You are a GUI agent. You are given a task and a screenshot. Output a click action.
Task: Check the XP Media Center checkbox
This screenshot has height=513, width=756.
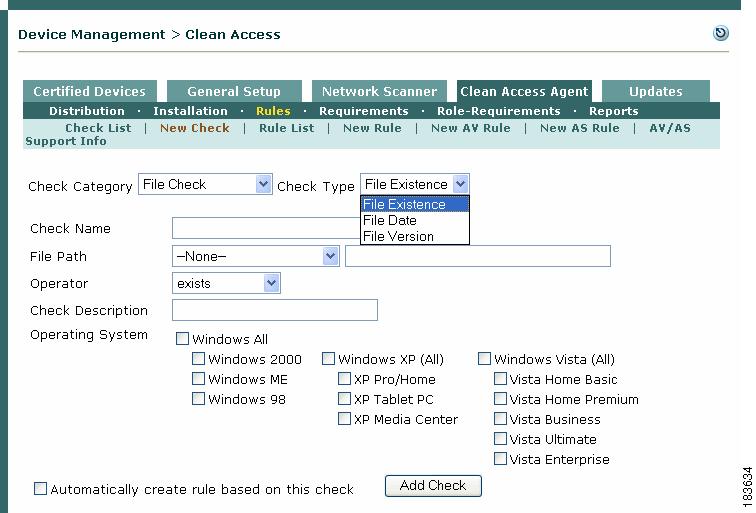click(344, 418)
